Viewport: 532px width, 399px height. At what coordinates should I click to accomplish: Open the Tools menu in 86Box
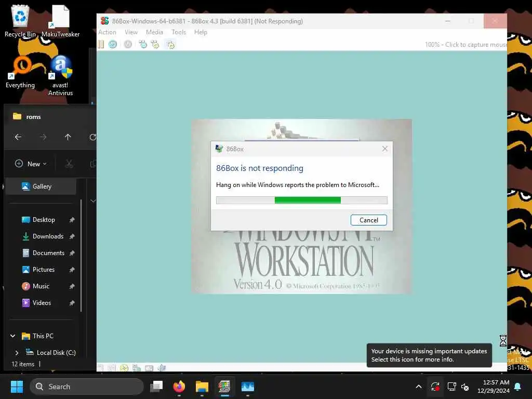tap(179, 32)
